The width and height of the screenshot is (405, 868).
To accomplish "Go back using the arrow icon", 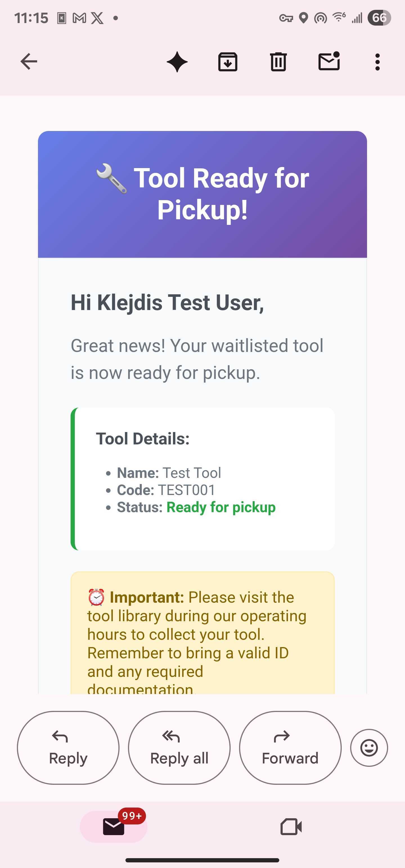I will coord(29,62).
